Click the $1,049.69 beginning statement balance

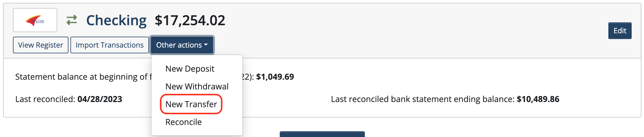pyautogui.click(x=275, y=77)
